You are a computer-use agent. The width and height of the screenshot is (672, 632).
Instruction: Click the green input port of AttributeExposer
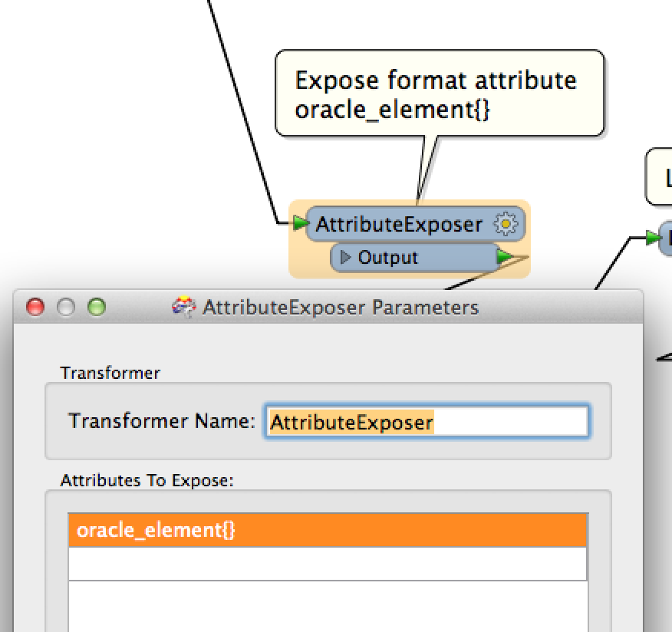301,222
